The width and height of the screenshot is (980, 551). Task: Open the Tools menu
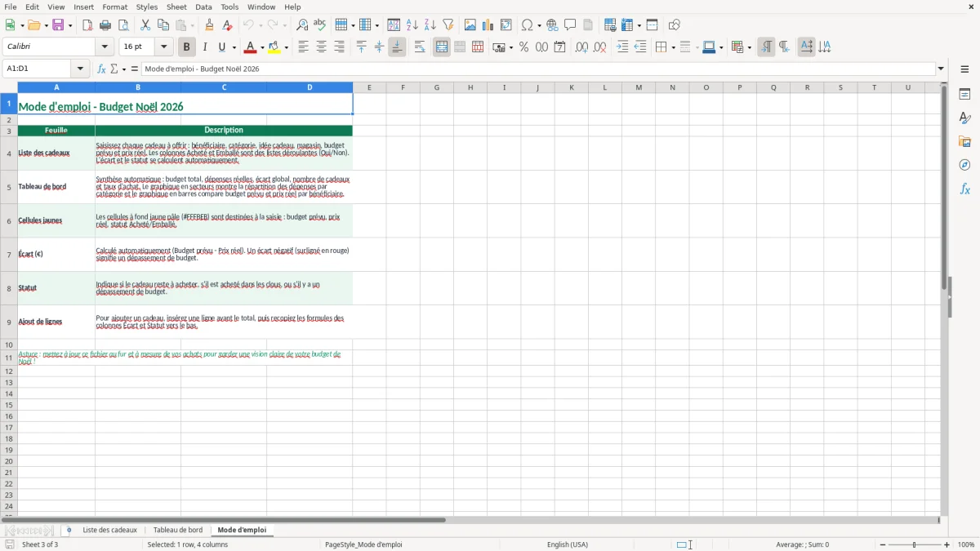(x=229, y=7)
